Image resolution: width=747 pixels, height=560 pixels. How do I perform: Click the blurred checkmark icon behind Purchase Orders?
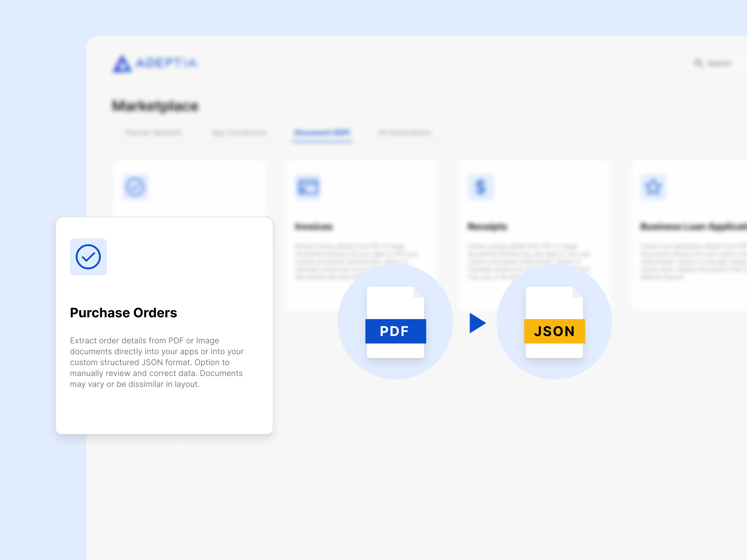[x=135, y=187]
